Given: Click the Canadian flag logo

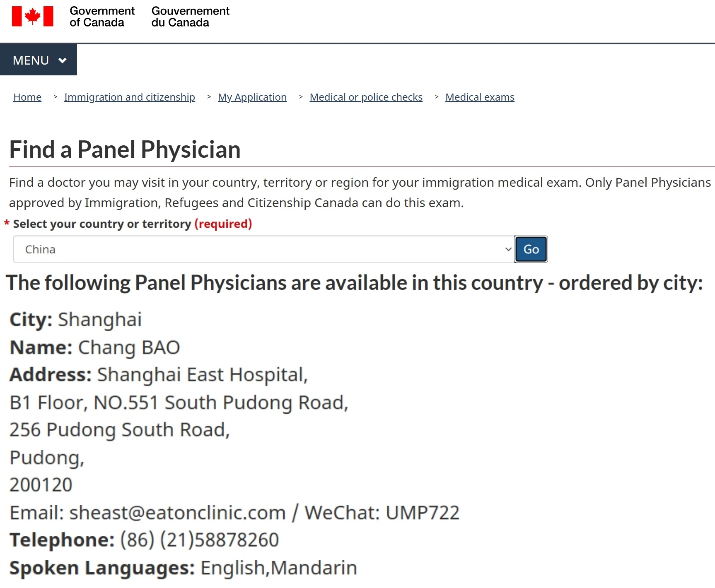Looking at the screenshot, I should pyautogui.click(x=32, y=17).
